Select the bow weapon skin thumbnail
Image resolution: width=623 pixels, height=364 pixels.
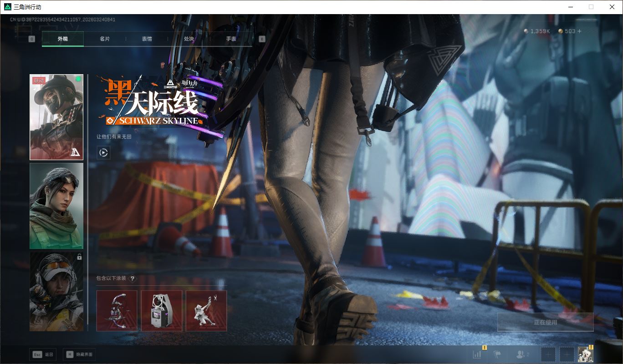pyautogui.click(x=117, y=311)
